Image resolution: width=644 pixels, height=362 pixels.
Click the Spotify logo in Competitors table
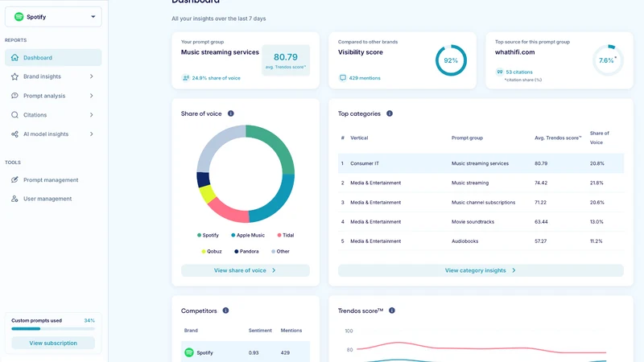[x=189, y=352]
